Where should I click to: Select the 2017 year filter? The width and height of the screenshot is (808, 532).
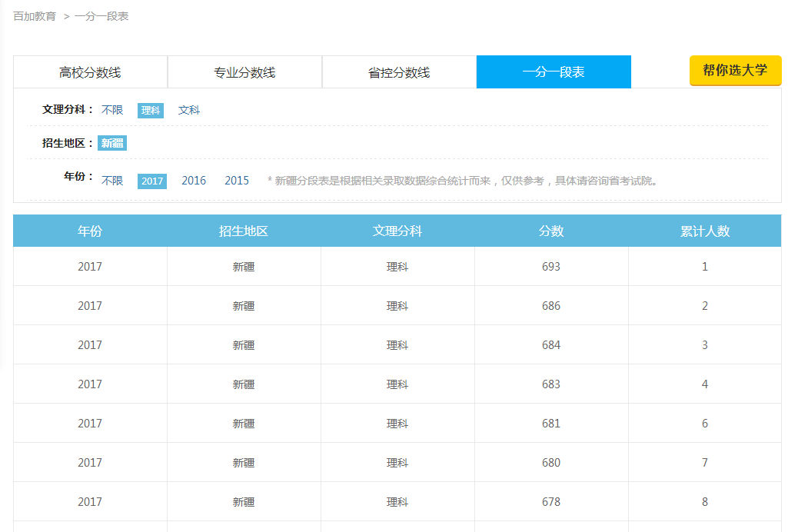coord(152,181)
